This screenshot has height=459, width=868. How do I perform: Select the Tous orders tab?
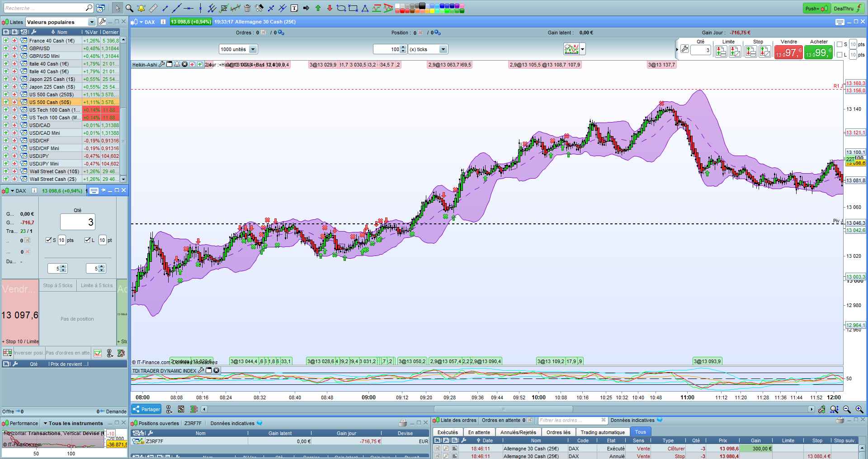[641, 432]
